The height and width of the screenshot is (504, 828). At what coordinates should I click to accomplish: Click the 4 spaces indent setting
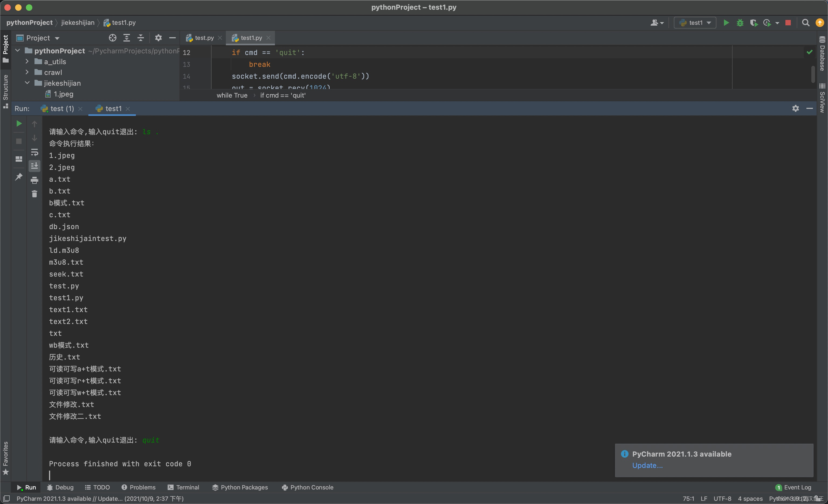[750, 499]
